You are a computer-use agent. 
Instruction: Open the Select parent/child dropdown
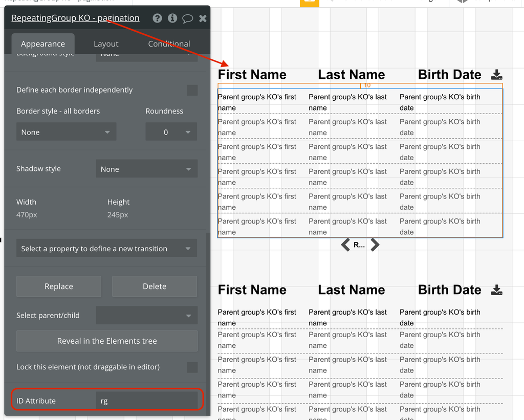[x=146, y=316]
